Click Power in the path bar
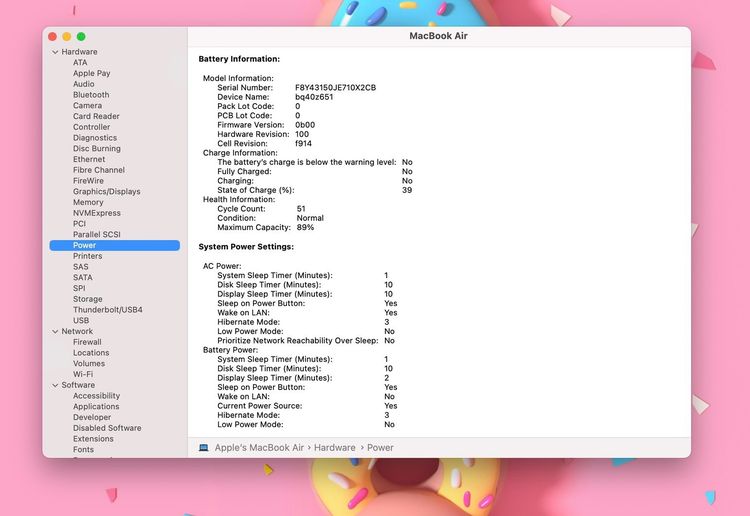 (380, 448)
